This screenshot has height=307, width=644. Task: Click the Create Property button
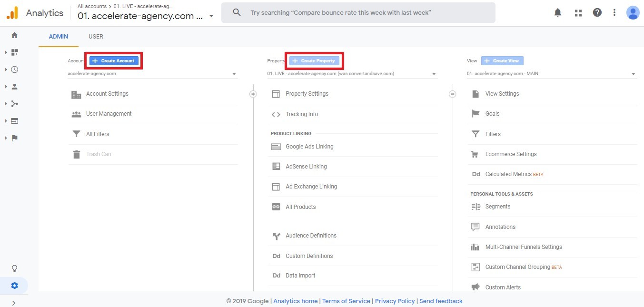coord(315,61)
